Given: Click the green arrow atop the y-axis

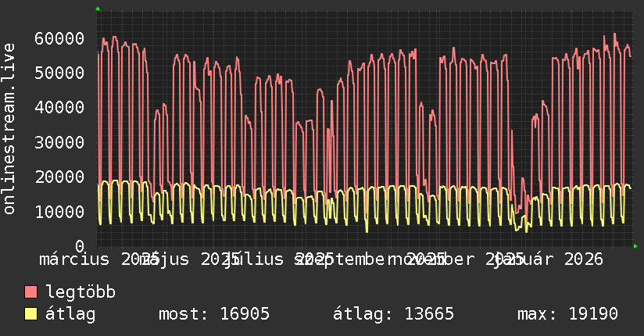Looking at the screenshot, I should pos(98,9).
